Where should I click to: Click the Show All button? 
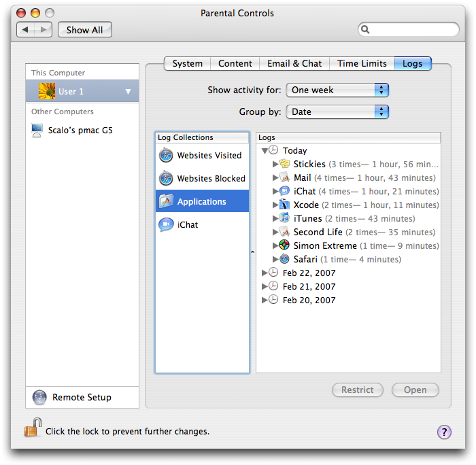[x=85, y=30]
